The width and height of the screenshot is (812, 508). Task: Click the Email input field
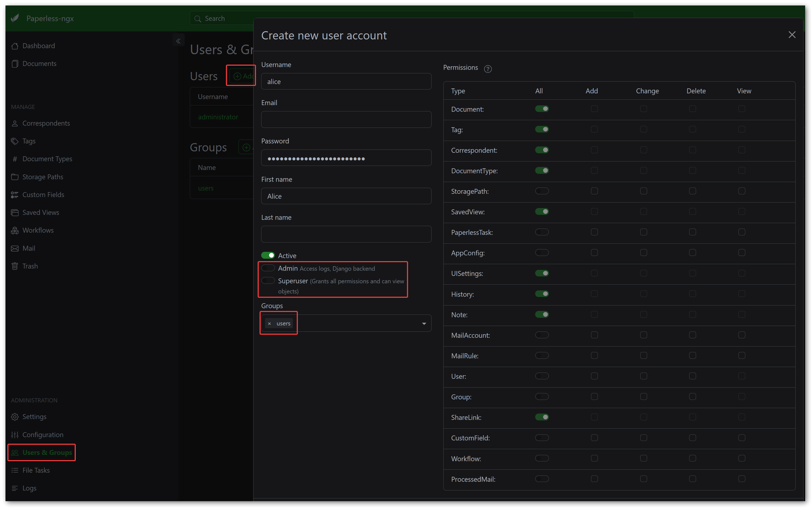(x=346, y=119)
